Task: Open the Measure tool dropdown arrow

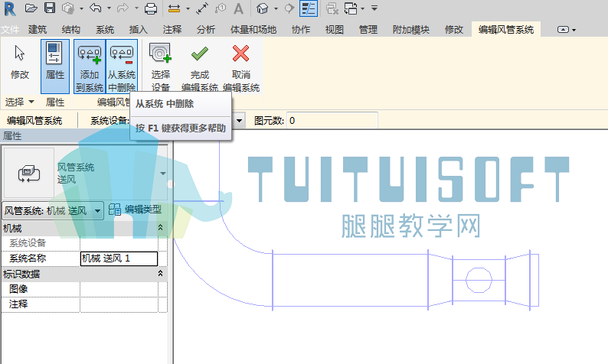Action: coord(188,8)
